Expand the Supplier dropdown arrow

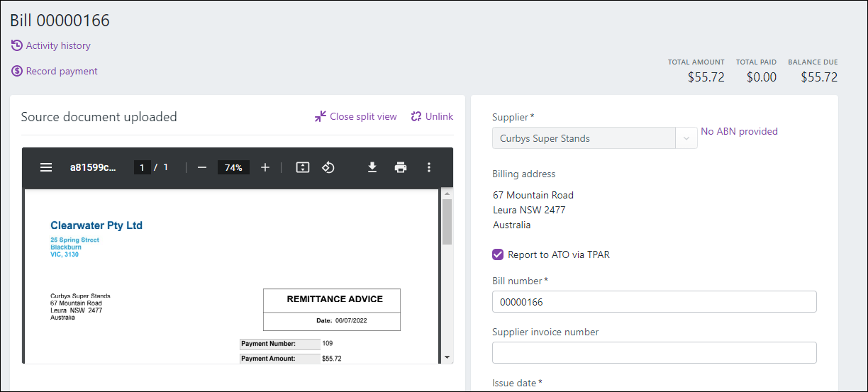686,138
